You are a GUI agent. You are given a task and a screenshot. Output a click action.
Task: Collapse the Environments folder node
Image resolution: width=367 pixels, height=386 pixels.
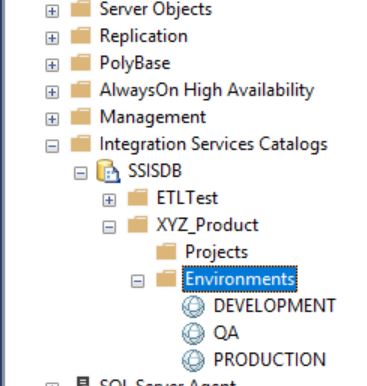[x=137, y=281]
